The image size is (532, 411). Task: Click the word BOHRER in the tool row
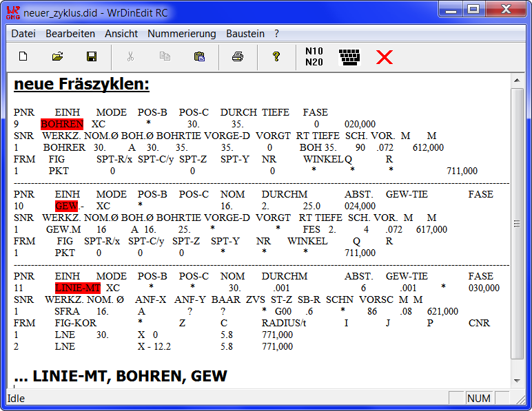coord(65,148)
